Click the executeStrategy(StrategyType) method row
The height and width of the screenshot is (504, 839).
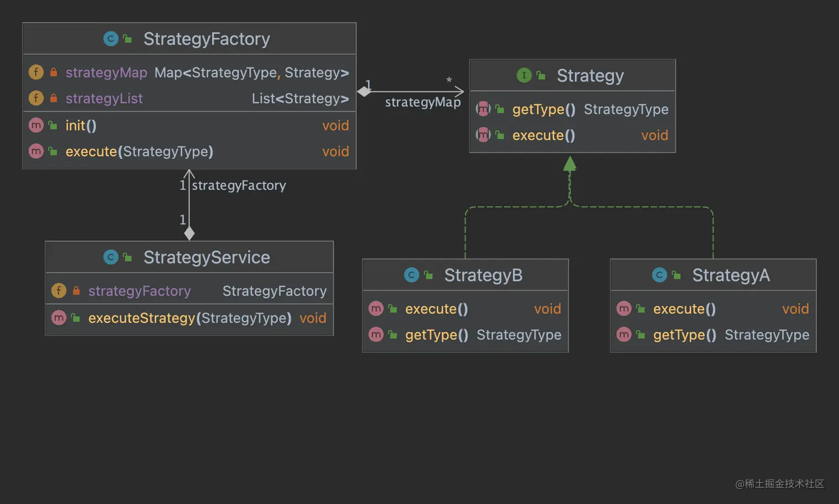[x=189, y=318]
